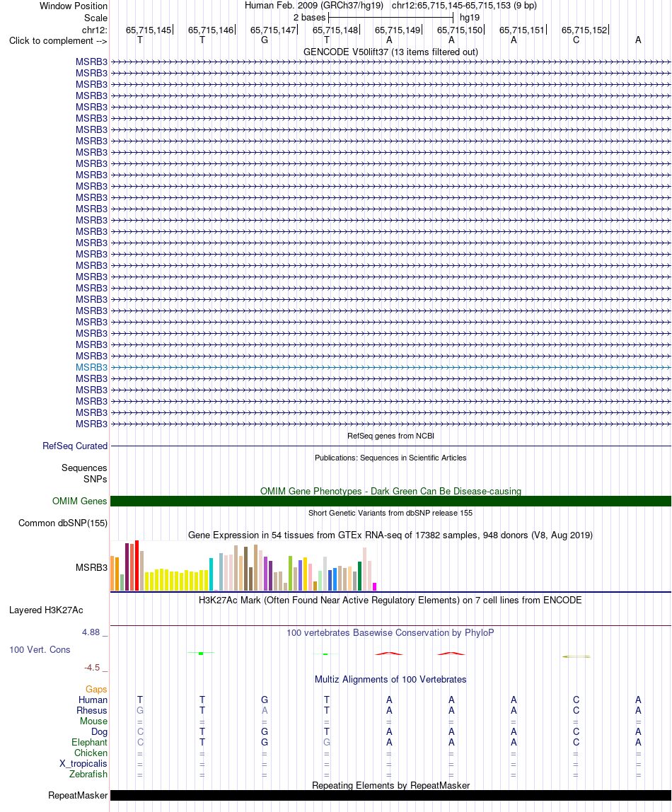Click the 'chr12:' ruler label

click(x=95, y=30)
